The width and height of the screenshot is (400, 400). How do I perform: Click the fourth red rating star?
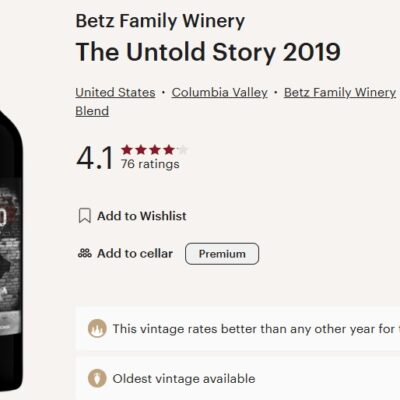click(169, 150)
